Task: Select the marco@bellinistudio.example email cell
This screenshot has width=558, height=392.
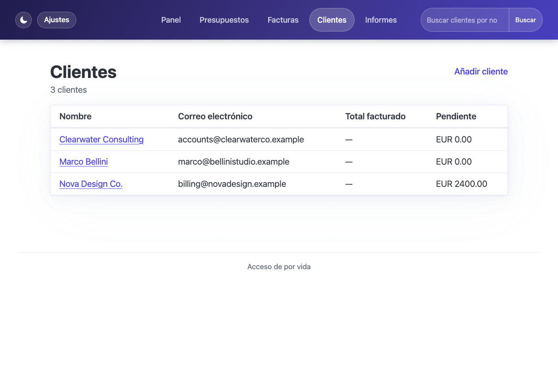Action: (x=234, y=162)
